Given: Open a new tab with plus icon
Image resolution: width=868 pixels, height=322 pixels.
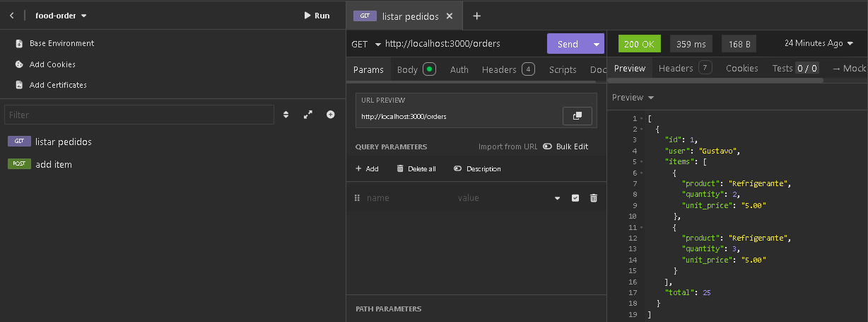Looking at the screenshot, I should 476,16.
